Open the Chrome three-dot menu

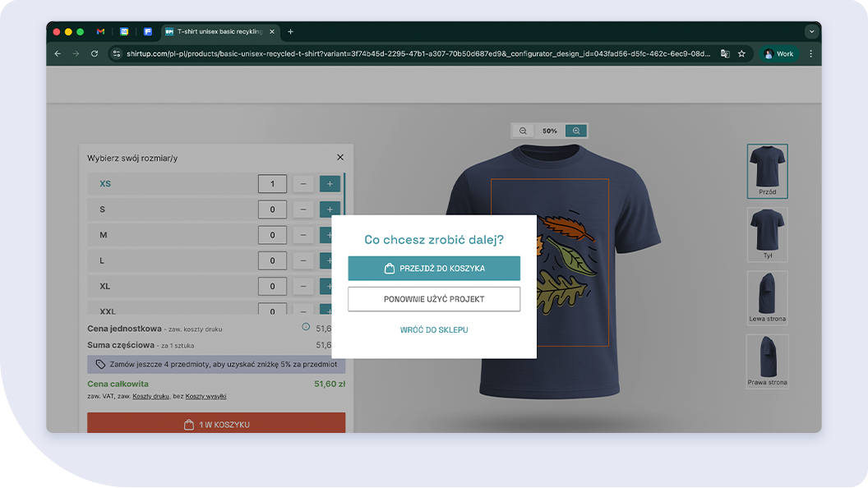(x=811, y=53)
